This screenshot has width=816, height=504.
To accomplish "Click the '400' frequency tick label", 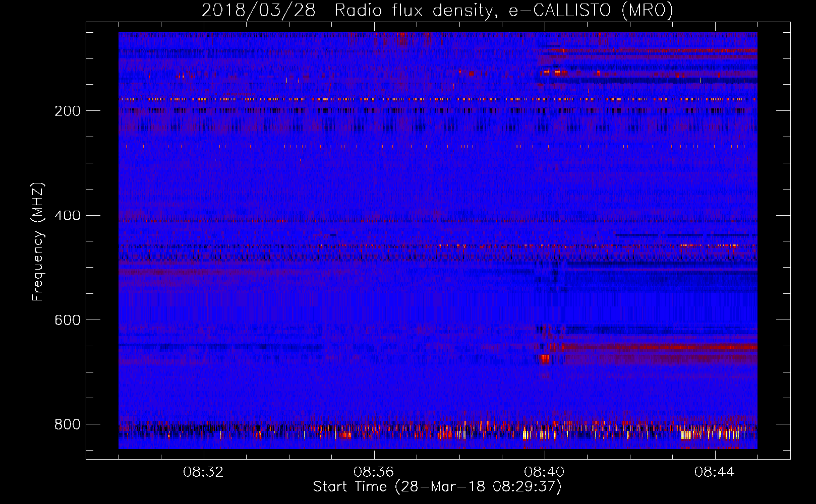I will coord(68,216).
